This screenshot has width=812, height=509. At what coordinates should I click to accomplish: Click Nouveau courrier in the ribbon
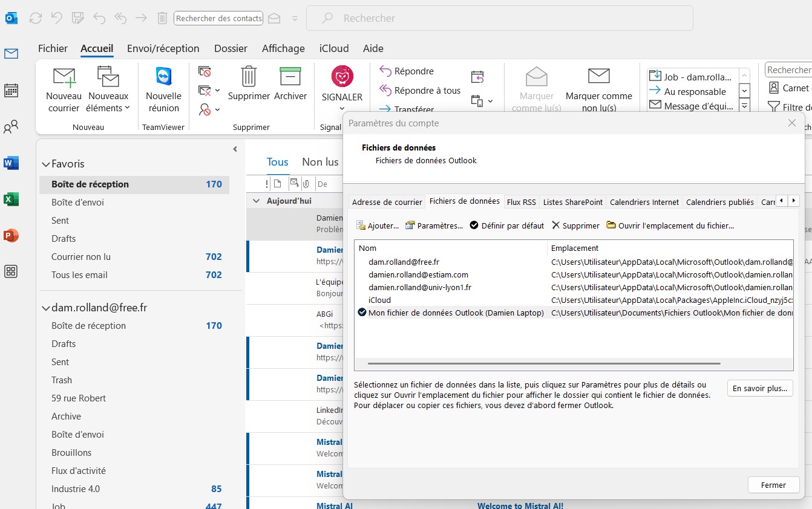pos(64,90)
